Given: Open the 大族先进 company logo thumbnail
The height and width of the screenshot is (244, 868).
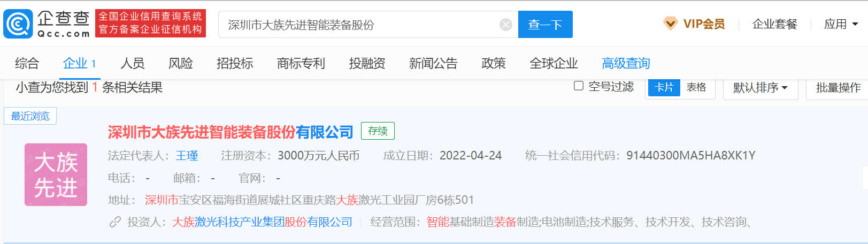Looking at the screenshot, I should click(56, 174).
